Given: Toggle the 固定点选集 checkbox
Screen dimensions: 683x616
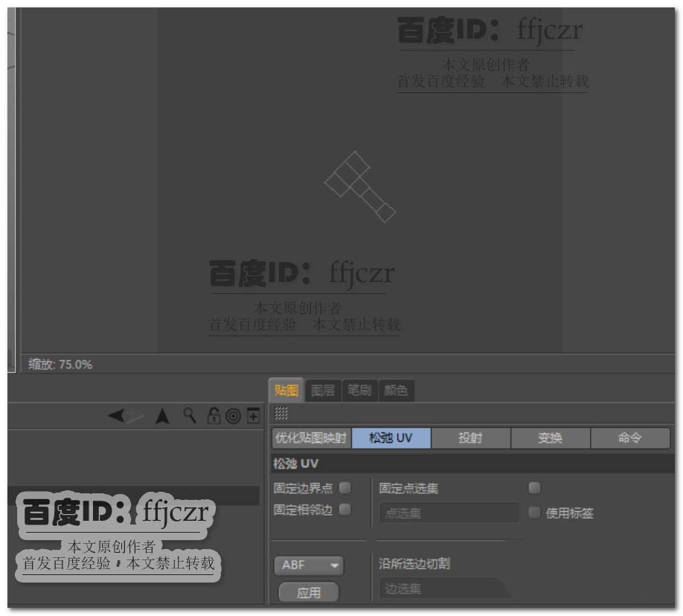Looking at the screenshot, I should click(x=534, y=487).
